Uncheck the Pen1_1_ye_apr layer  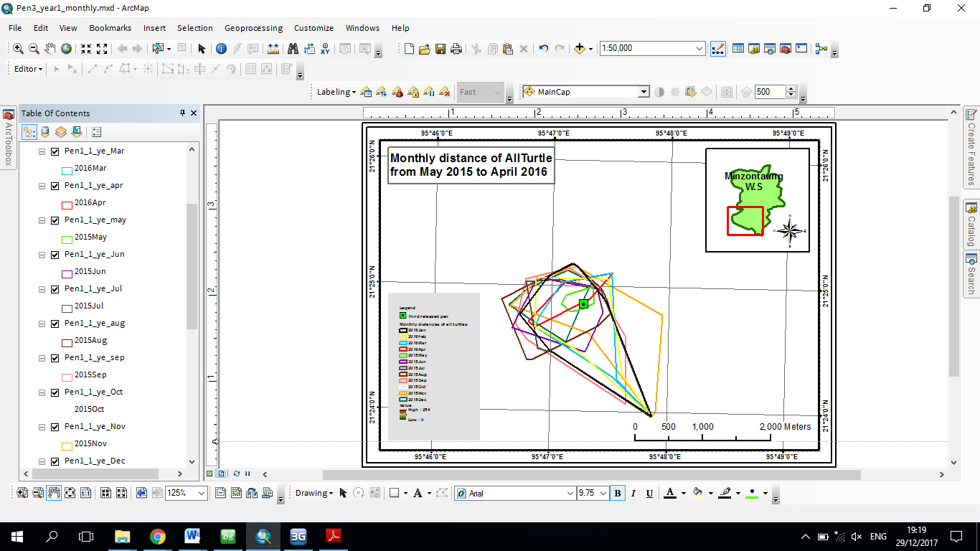coord(55,186)
